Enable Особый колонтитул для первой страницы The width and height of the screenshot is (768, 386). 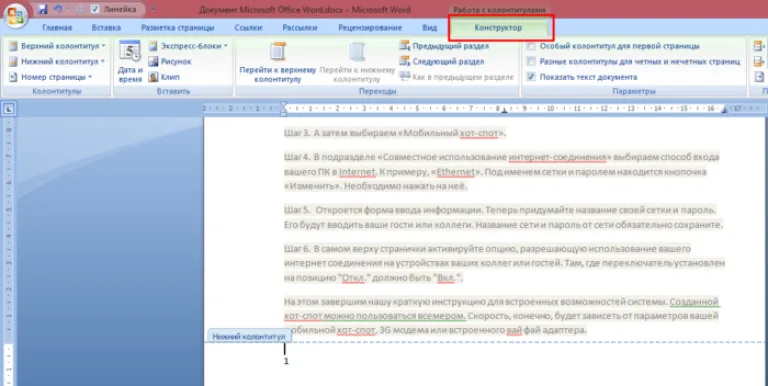(x=531, y=46)
